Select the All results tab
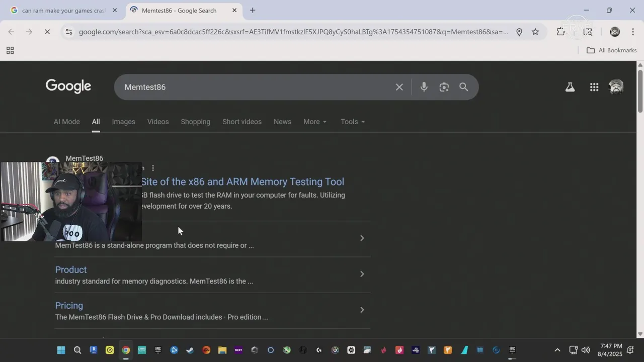644x362 pixels. point(96,122)
